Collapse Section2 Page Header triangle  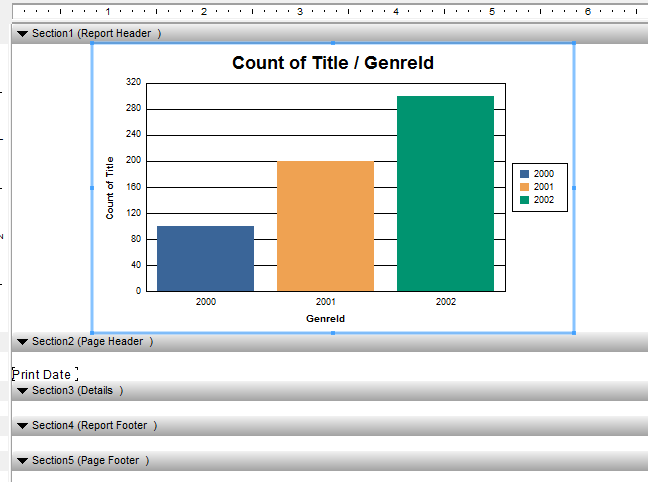(22, 341)
